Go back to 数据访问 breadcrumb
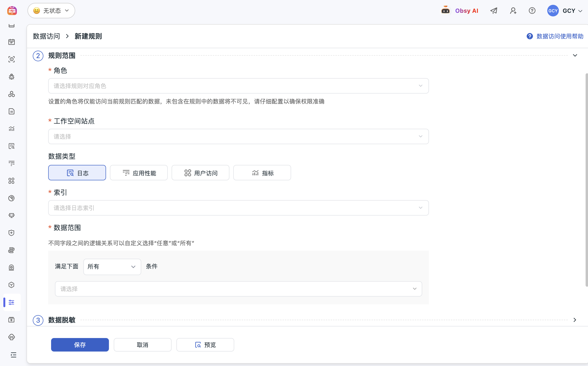The width and height of the screenshot is (588, 366). point(47,36)
